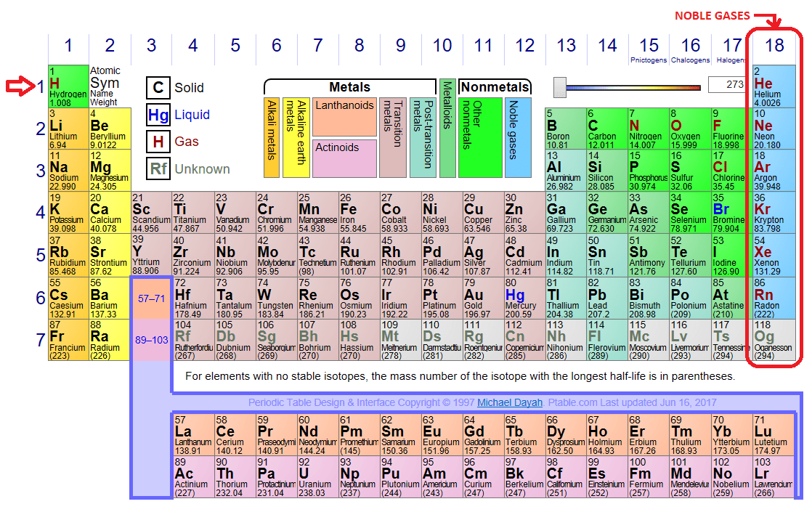Screen dimensions: 812x512
Task: Select group 16 Chalcogens column header
Action: [x=690, y=49]
